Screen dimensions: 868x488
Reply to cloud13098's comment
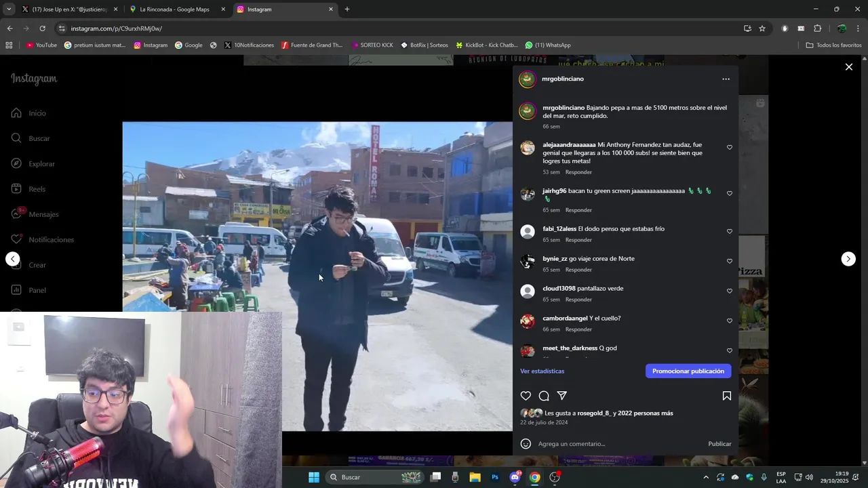point(578,300)
